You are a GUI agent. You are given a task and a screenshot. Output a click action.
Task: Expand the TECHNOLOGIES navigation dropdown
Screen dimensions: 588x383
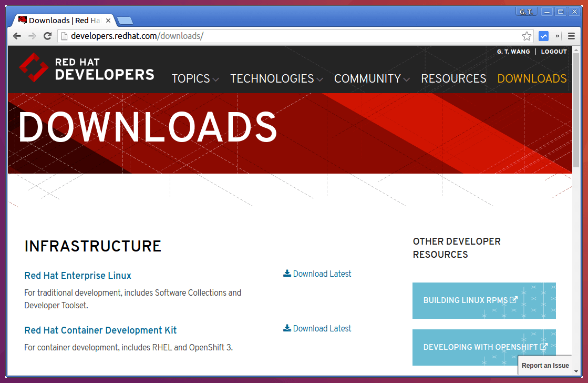click(276, 78)
